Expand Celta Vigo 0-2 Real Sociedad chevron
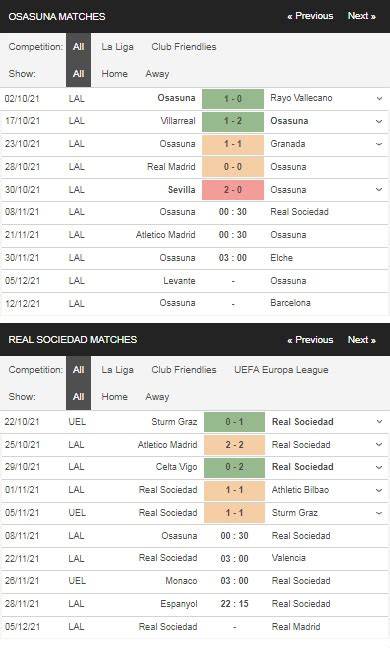 click(379, 467)
